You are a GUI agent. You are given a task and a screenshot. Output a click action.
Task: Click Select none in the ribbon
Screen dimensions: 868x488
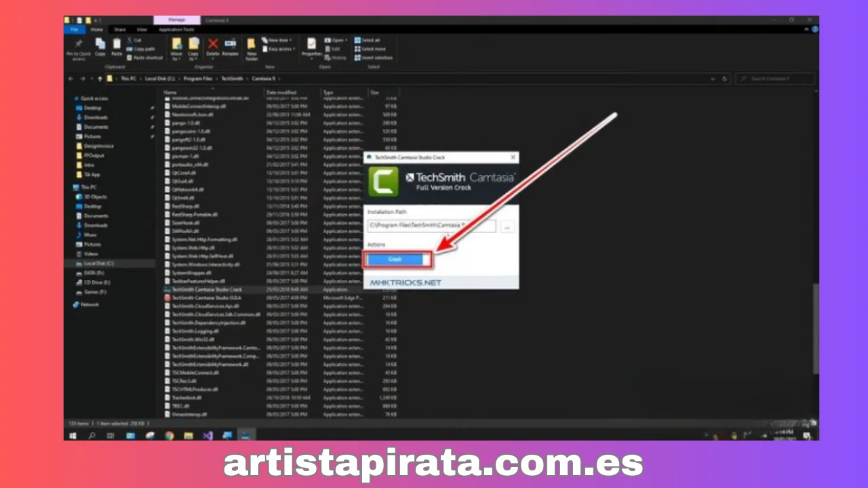click(x=370, y=49)
